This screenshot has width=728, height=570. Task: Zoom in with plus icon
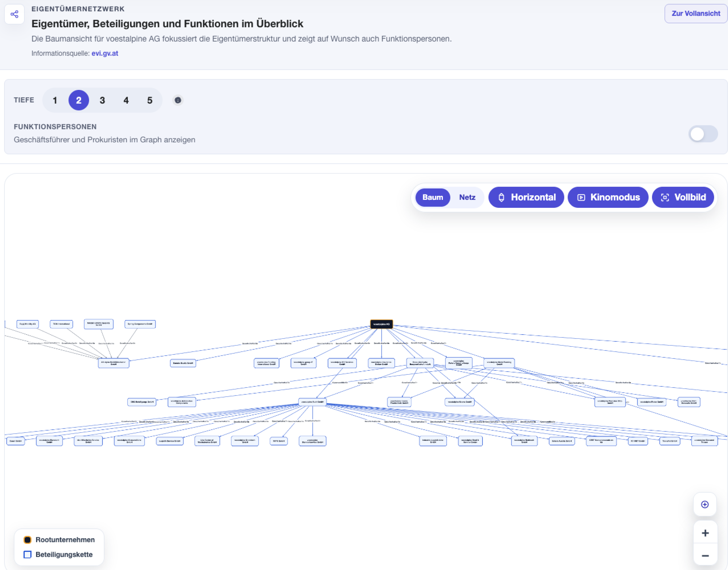pyautogui.click(x=705, y=533)
